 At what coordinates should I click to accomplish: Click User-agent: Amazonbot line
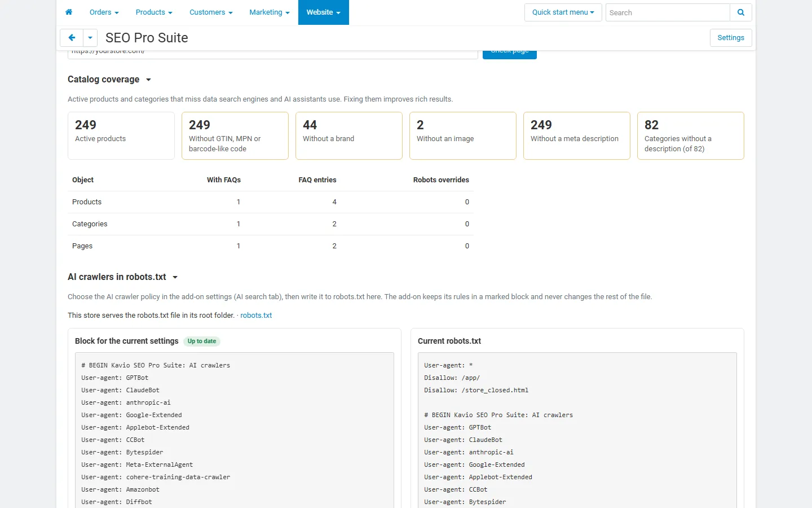(x=120, y=490)
